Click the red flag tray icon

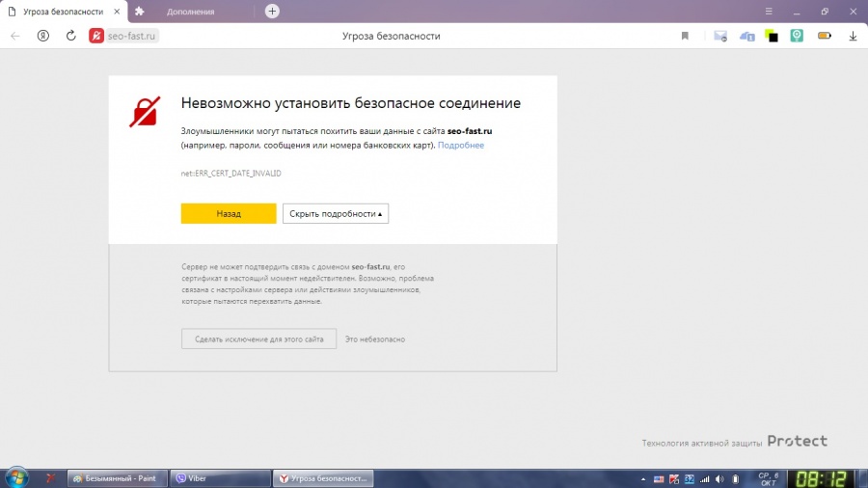point(674,479)
